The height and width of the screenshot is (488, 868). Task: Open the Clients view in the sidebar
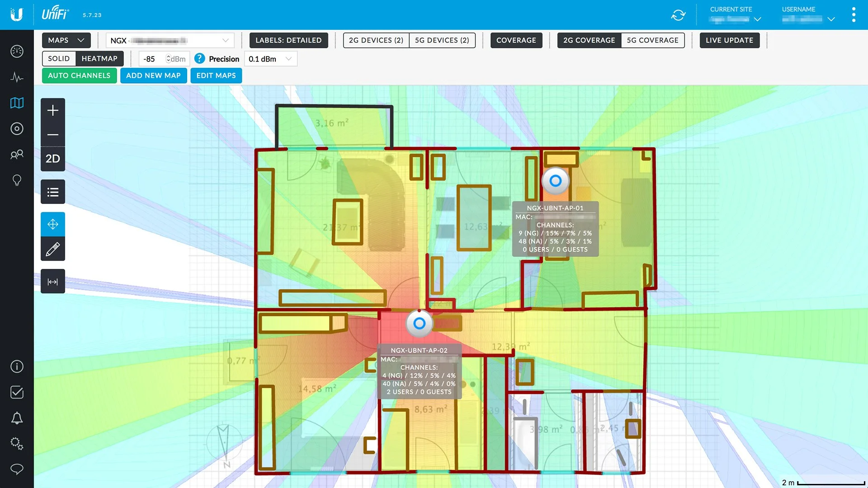click(17, 154)
